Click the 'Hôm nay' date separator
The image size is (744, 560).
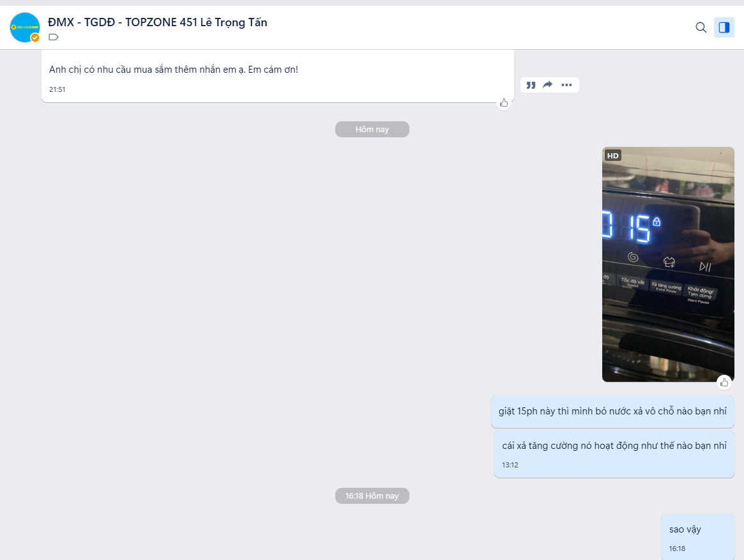coord(372,130)
